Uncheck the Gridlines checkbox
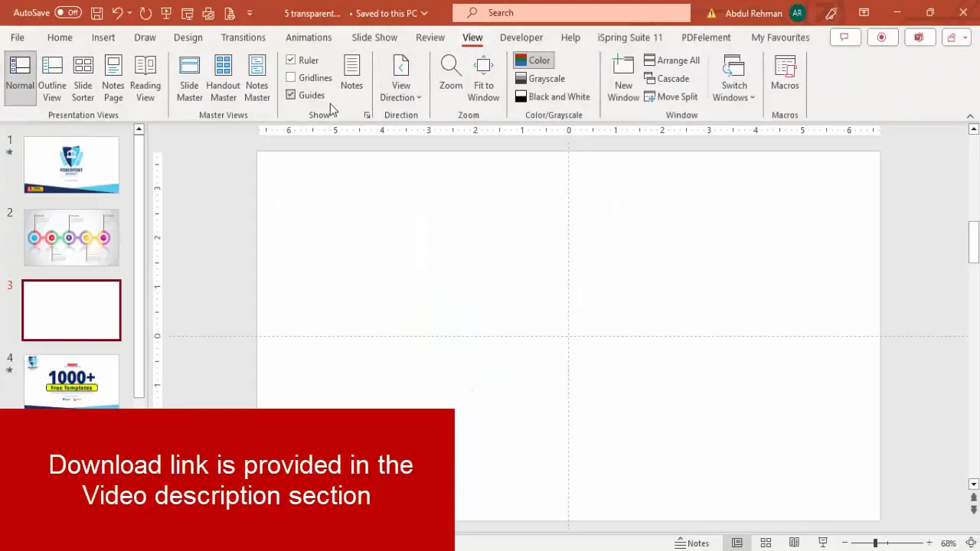Screen dimensions: 980x551 click(x=291, y=77)
